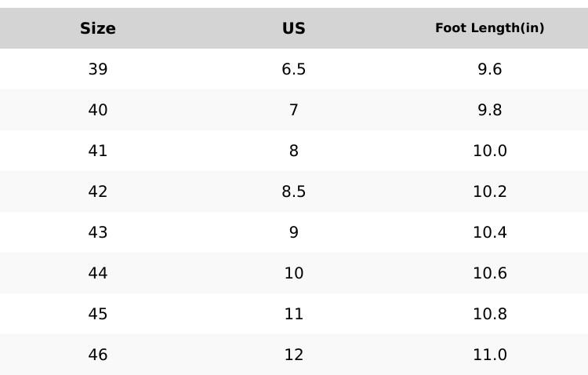Click foot length 9.6 value

(x=490, y=69)
